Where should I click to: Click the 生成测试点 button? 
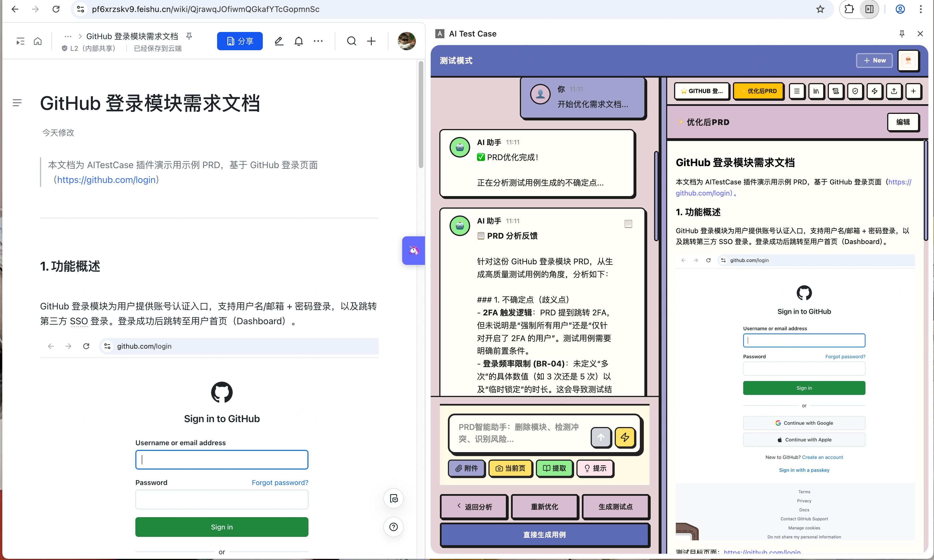tap(615, 507)
